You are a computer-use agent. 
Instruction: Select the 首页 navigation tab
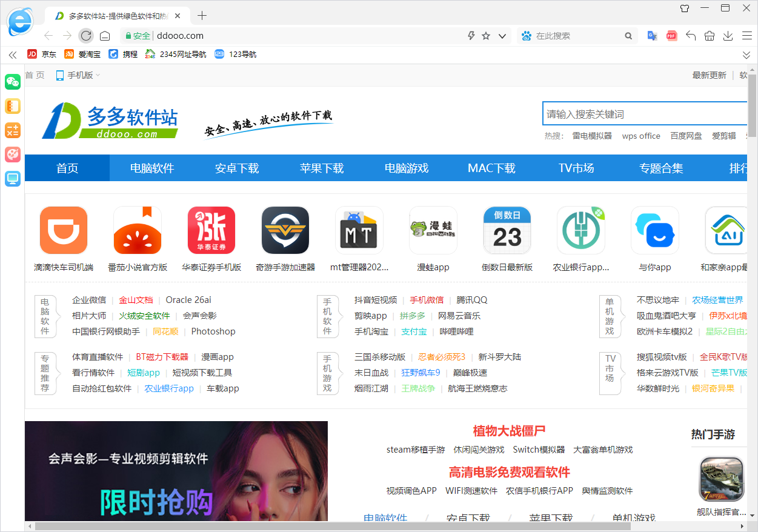(x=67, y=168)
